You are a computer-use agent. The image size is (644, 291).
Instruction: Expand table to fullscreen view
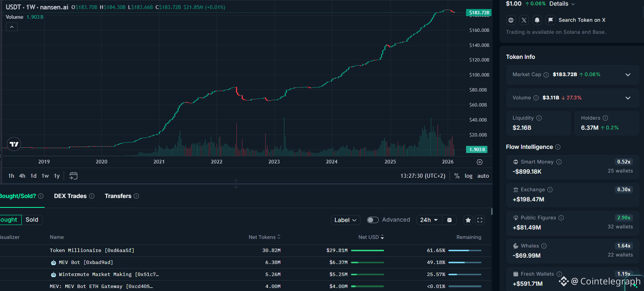480,220
